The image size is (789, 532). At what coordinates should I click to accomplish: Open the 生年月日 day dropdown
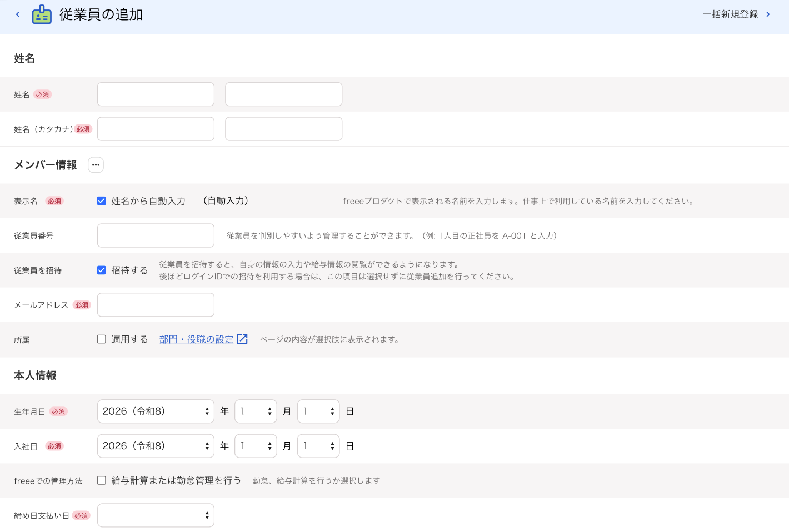click(x=318, y=411)
